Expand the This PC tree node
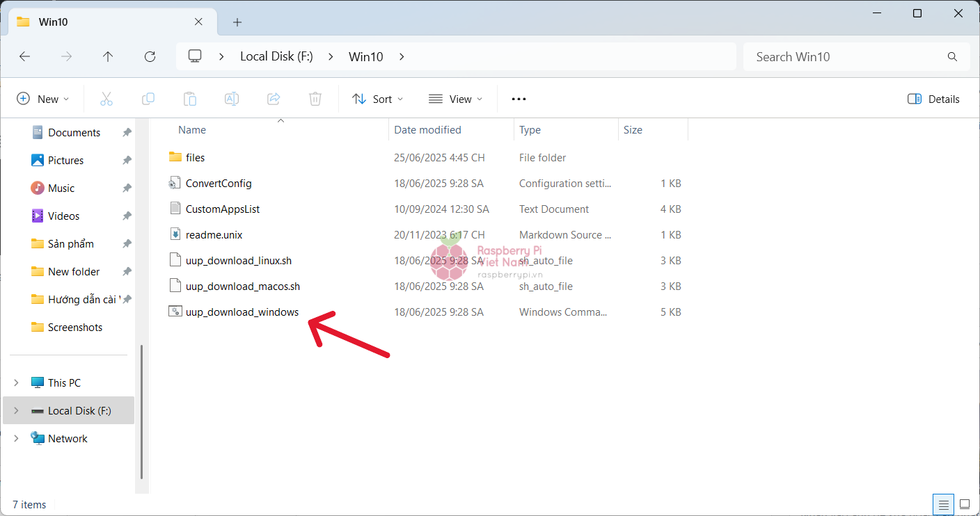This screenshot has width=980, height=516. coord(17,383)
